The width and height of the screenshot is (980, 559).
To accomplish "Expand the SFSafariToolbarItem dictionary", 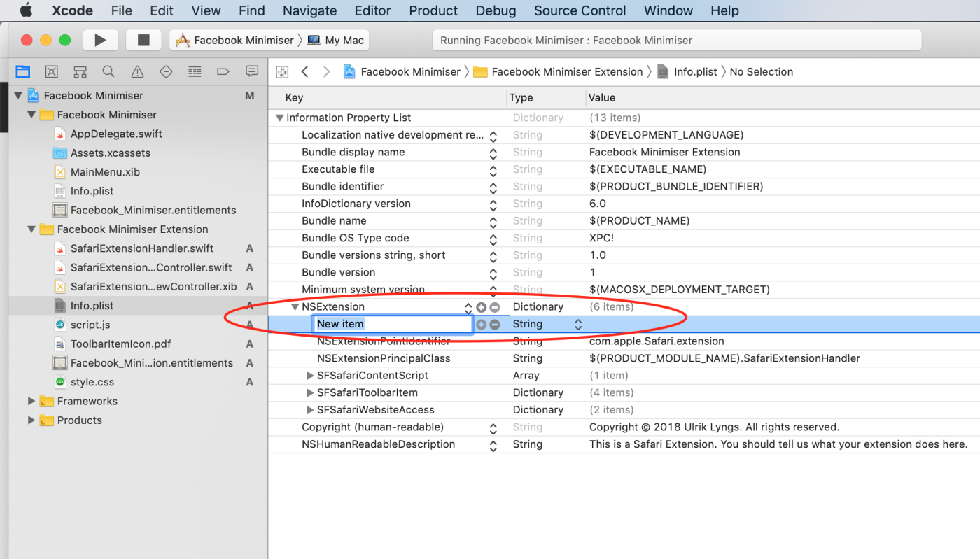I will point(311,392).
